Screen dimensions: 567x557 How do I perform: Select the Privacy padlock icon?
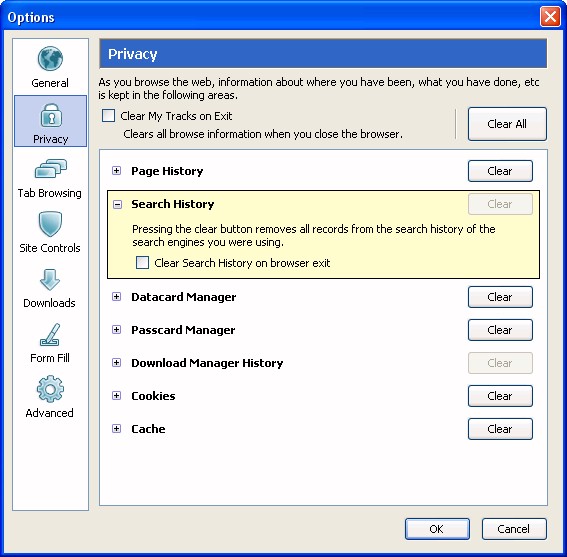point(51,115)
